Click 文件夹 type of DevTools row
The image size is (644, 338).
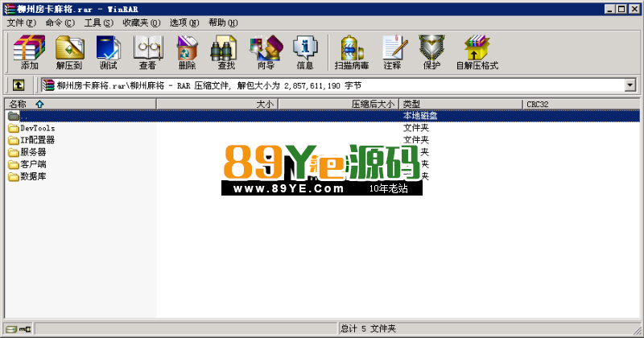(x=416, y=128)
